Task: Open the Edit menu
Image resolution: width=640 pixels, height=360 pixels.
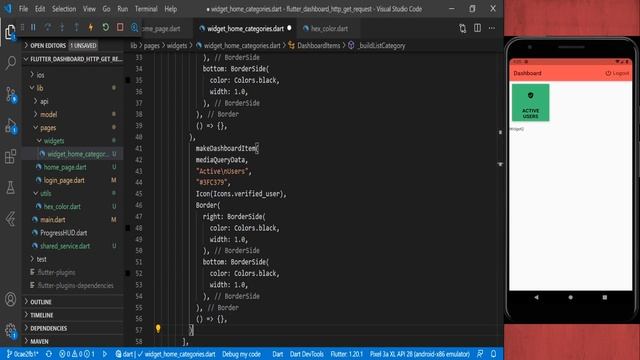Action: coord(40,9)
